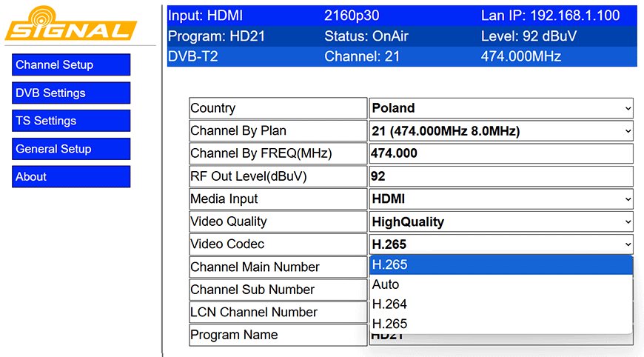This screenshot has height=357, width=644.
Task: Click the Channel By FREQ input field
Action: [501, 153]
